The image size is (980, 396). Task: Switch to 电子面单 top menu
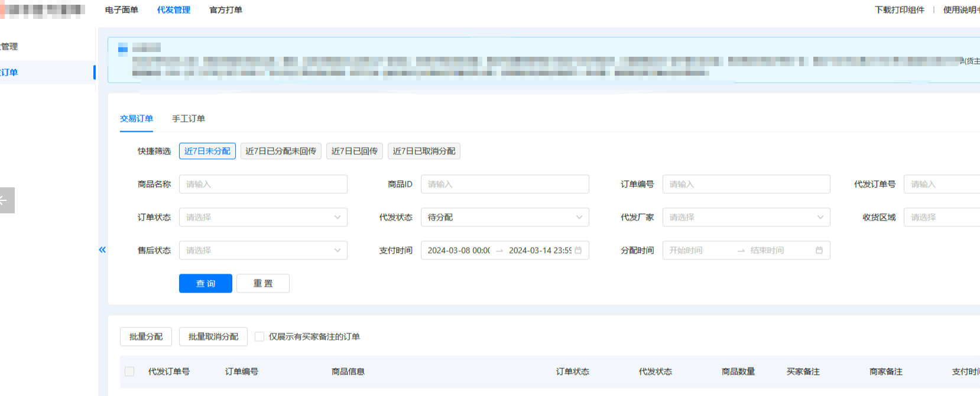click(x=122, y=10)
